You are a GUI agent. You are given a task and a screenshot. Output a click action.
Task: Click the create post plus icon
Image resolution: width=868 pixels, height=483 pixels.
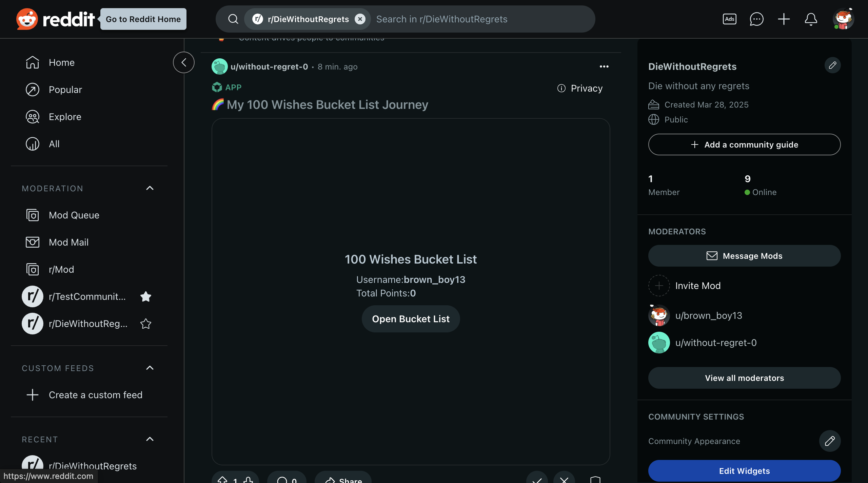784,19
